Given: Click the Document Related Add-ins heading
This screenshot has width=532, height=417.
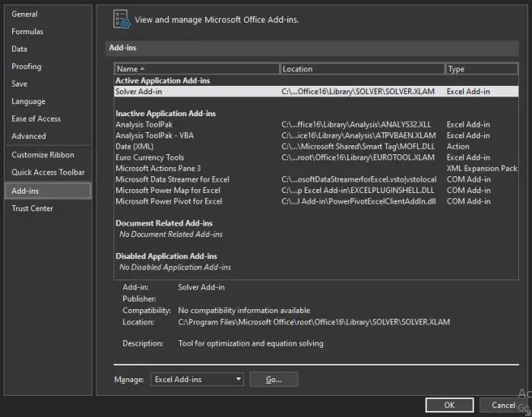Looking at the screenshot, I should 164,223.
